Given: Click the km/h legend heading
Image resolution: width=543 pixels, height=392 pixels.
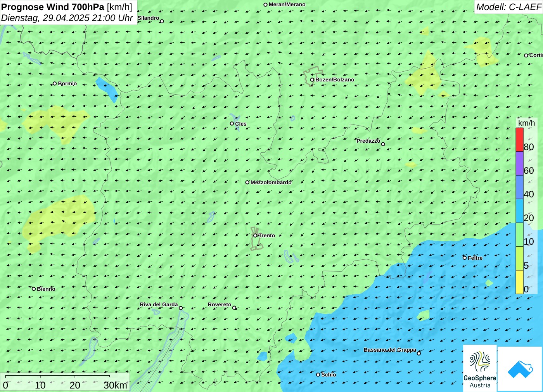Looking at the screenshot, I should click(x=526, y=123).
